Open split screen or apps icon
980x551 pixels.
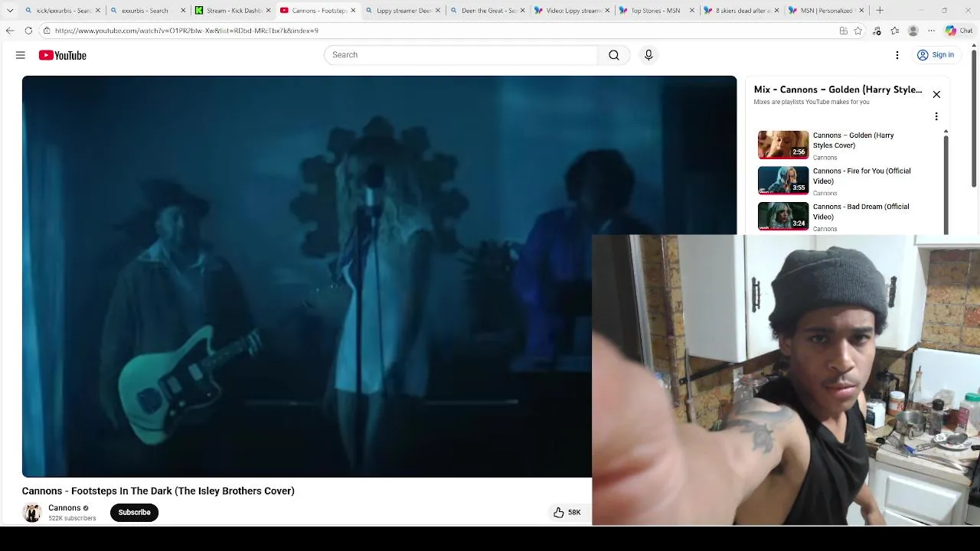click(x=843, y=31)
